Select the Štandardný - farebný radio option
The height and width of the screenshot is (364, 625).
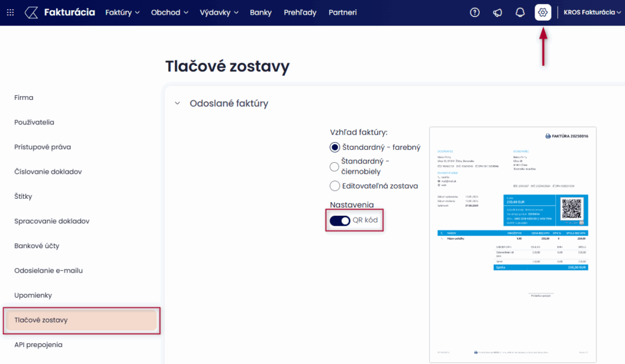click(334, 147)
